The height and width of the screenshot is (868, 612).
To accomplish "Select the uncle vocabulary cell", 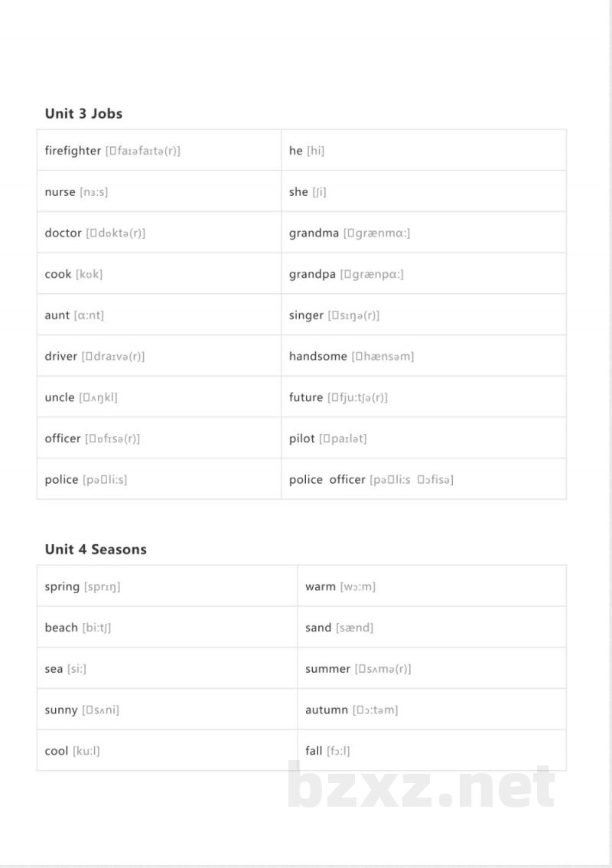I will (x=159, y=397).
